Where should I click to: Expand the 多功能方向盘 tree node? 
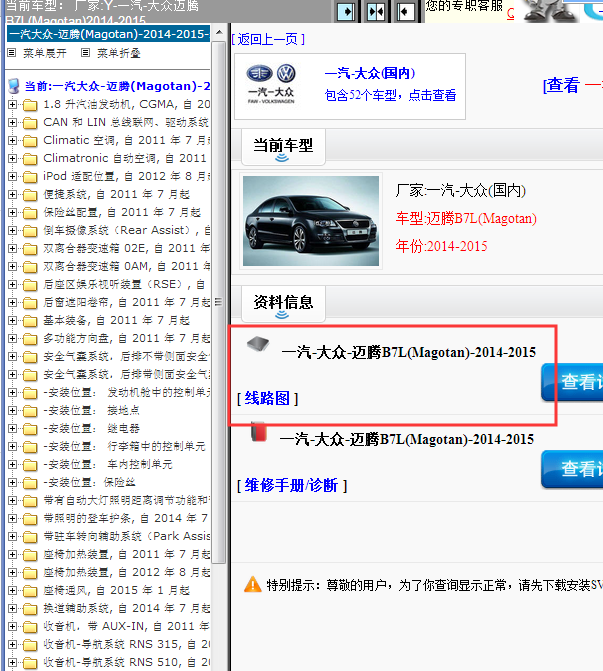(x=12, y=338)
